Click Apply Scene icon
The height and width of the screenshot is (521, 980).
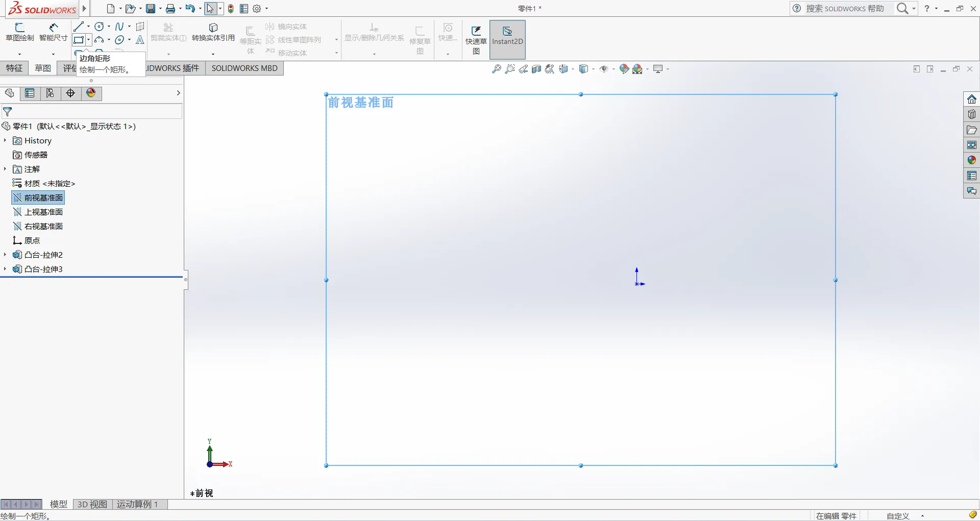638,69
